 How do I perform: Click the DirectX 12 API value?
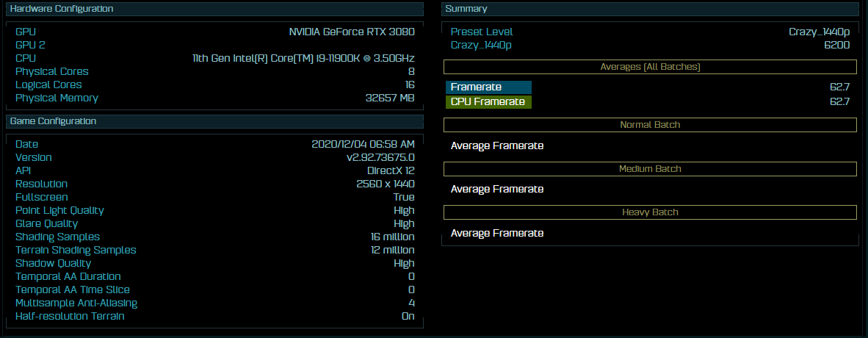[391, 171]
